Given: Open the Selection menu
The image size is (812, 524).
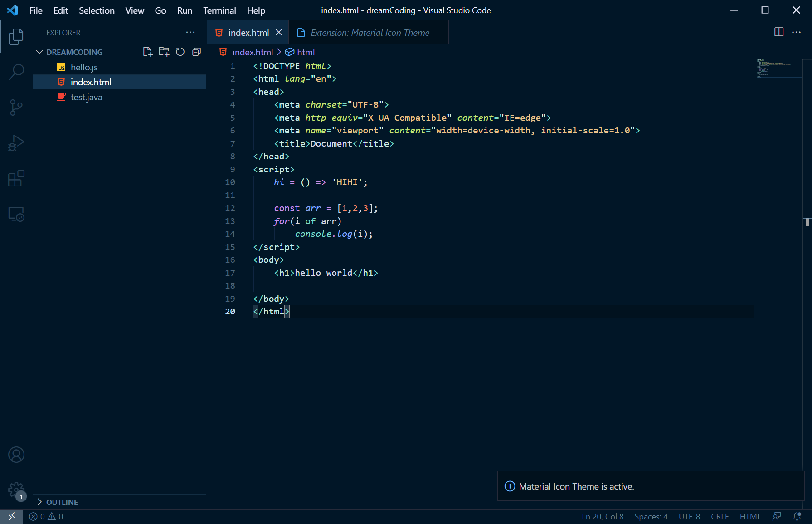Looking at the screenshot, I should click(x=97, y=10).
